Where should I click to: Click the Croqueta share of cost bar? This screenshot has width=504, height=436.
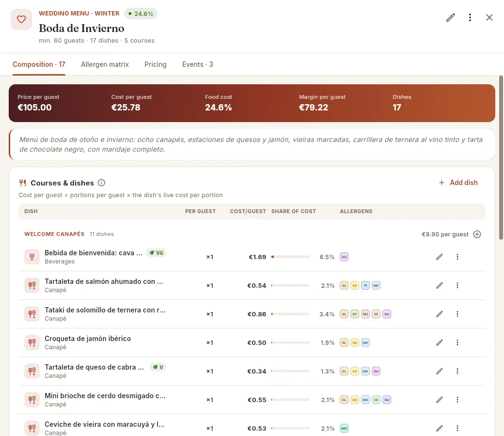click(290, 343)
